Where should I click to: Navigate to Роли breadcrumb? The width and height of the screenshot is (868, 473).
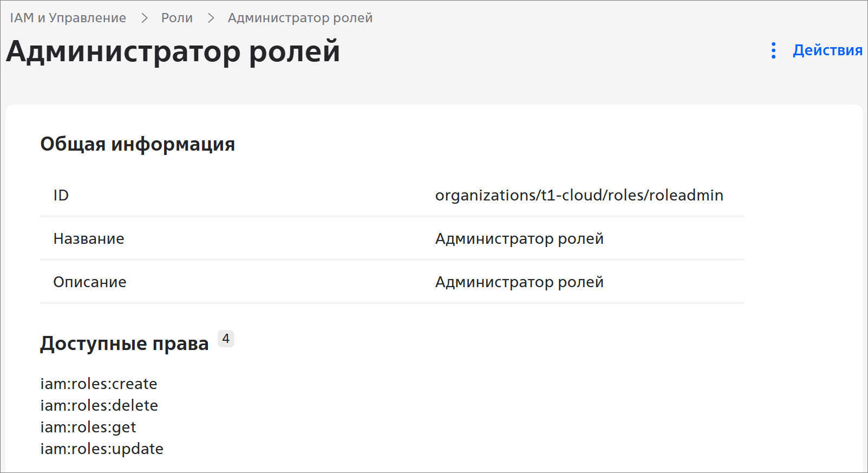click(177, 18)
